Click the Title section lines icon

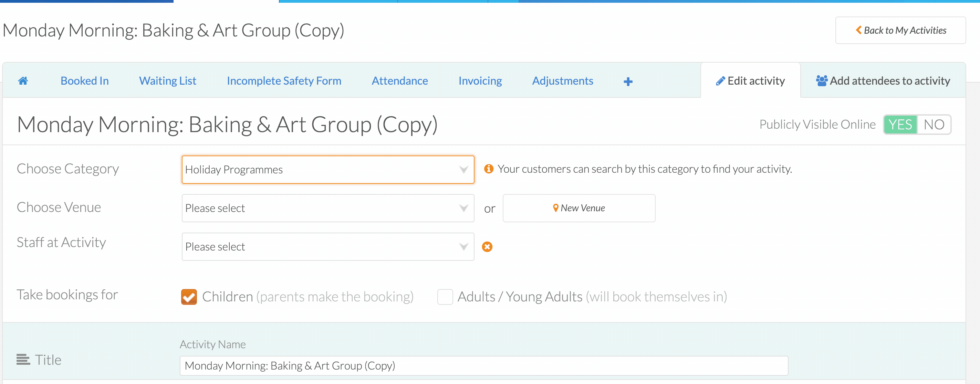[x=23, y=359]
